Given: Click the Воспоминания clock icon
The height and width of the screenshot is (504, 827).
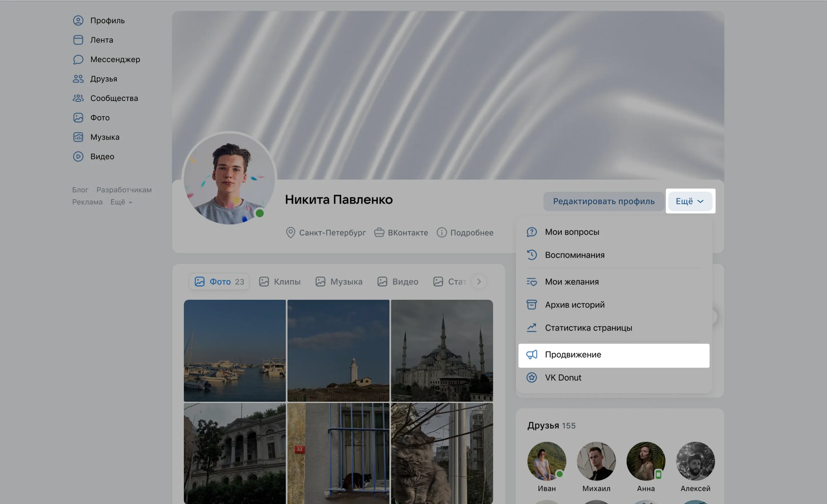Looking at the screenshot, I should click(x=532, y=255).
